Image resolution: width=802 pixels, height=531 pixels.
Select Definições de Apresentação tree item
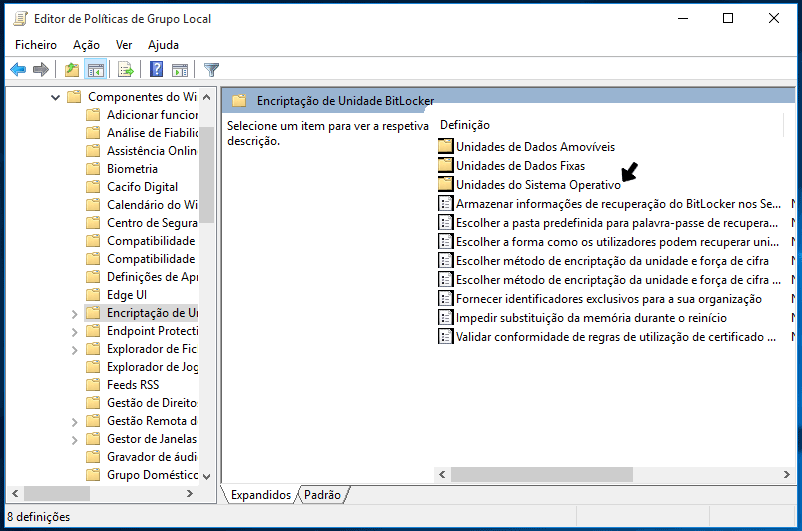(x=152, y=277)
